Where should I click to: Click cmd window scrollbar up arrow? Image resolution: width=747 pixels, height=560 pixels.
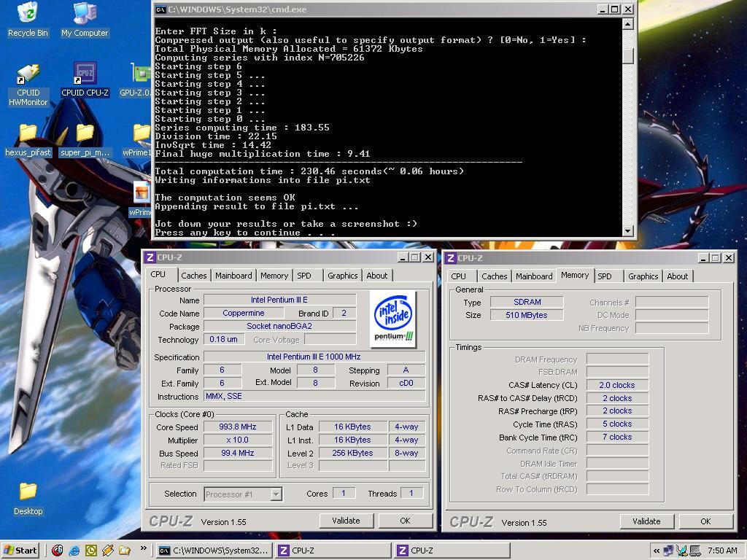pos(628,23)
